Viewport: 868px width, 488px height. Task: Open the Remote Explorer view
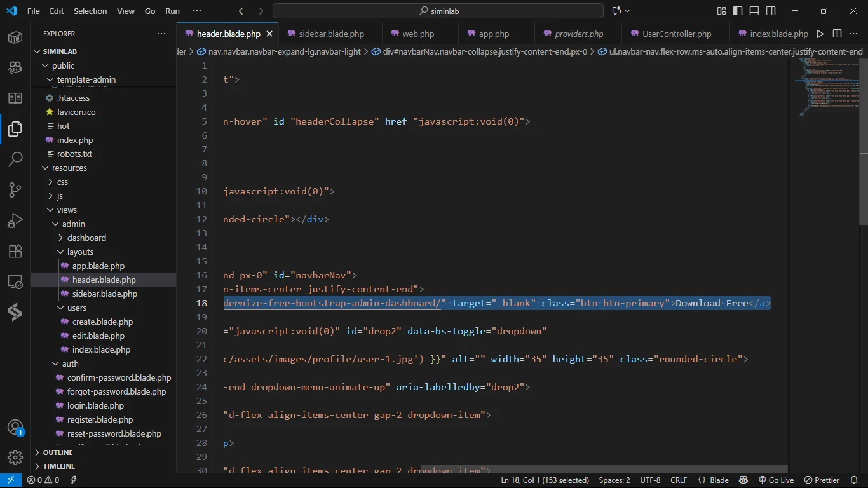pyautogui.click(x=15, y=281)
